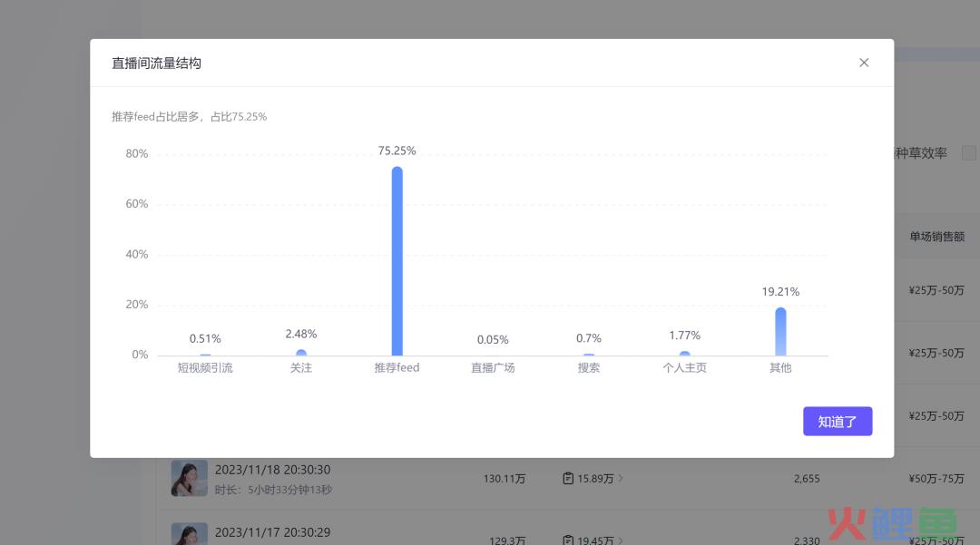Click the 推荐feed bar in chart
The width and height of the screenshot is (980, 545).
(397, 261)
